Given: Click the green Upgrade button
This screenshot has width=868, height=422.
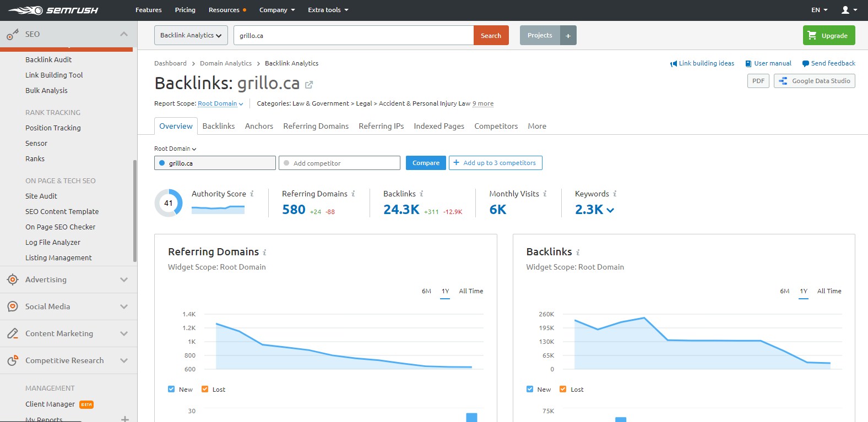Looking at the screenshot, I should 829,35.
